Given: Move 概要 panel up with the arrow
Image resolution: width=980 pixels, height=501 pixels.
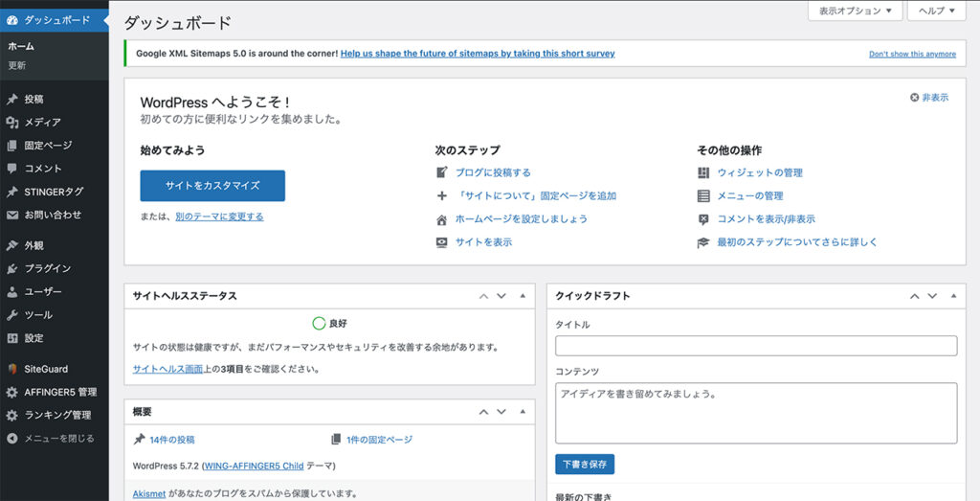Looking at the screenshot, I should point(483,412).
